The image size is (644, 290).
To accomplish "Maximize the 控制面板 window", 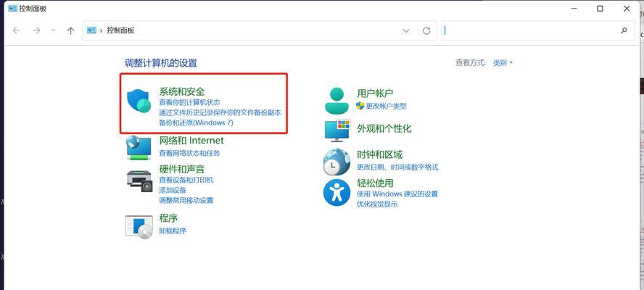I will pyautogui.click(x=600, y=8).
